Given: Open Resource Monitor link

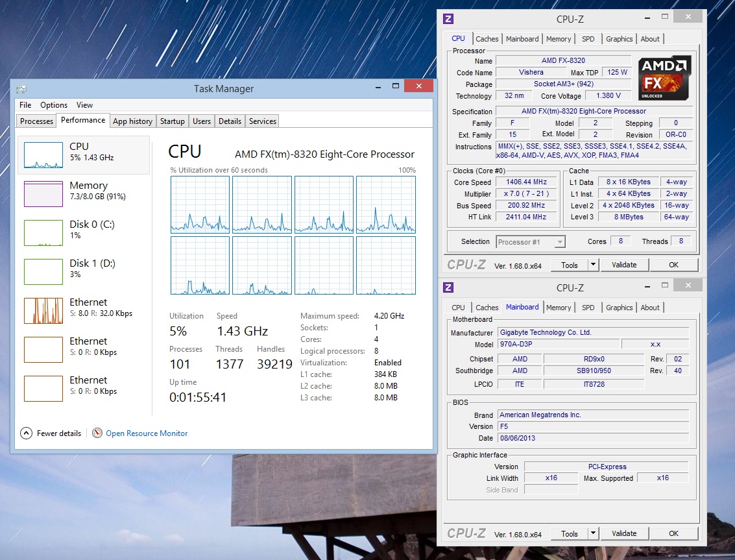Looking at the screenshot, I should coord(147,433).
